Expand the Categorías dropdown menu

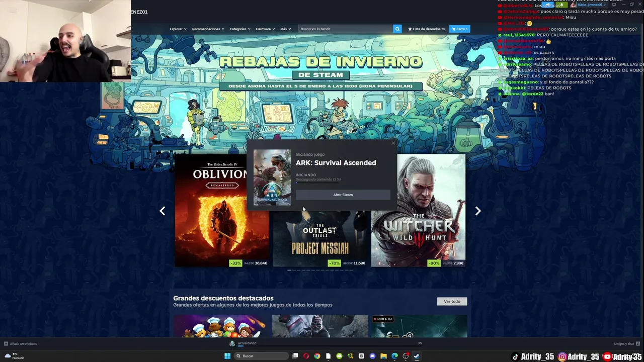[x=240, y=29]
